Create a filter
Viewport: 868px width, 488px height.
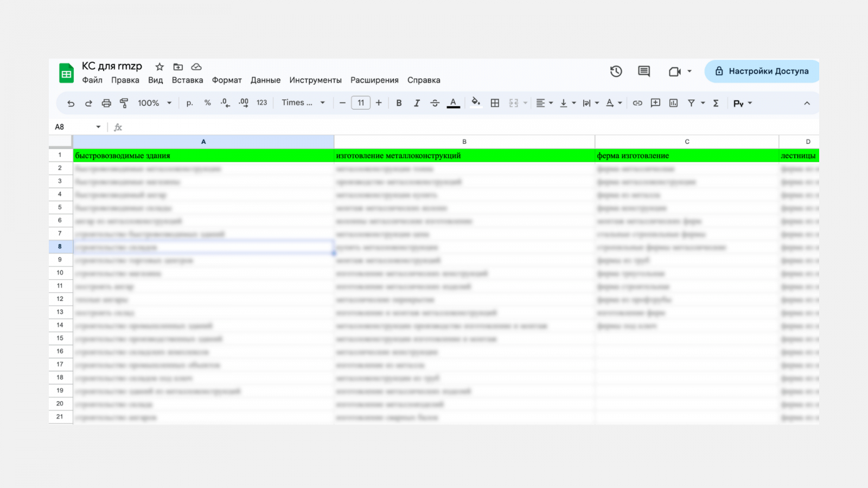(691, 103)
